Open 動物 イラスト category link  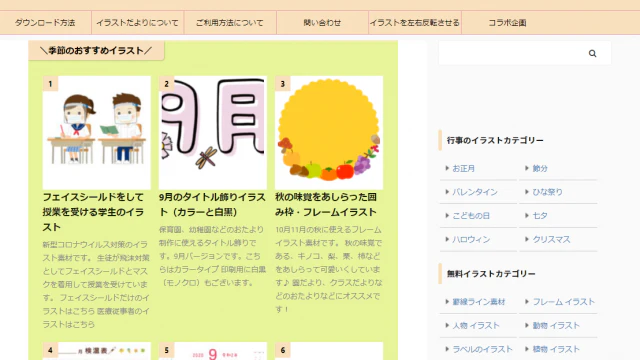click(556, 325)
